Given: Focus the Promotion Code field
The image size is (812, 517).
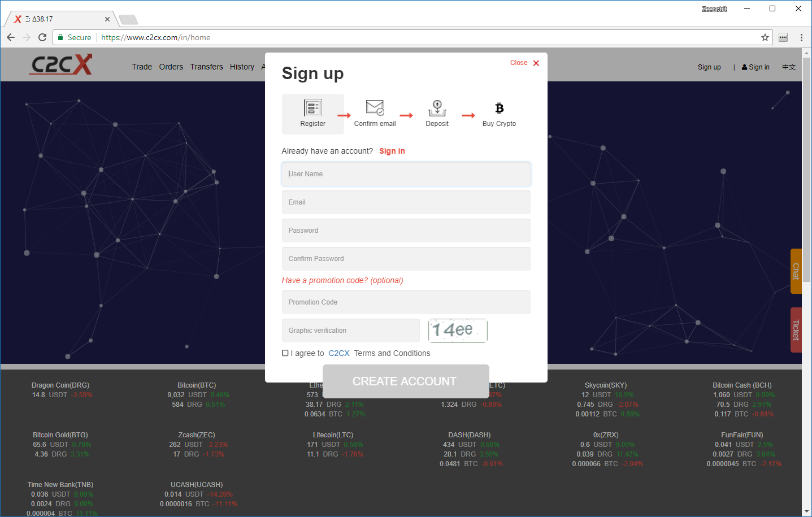Looking at the screenshot, I should (x=406, y=302).
